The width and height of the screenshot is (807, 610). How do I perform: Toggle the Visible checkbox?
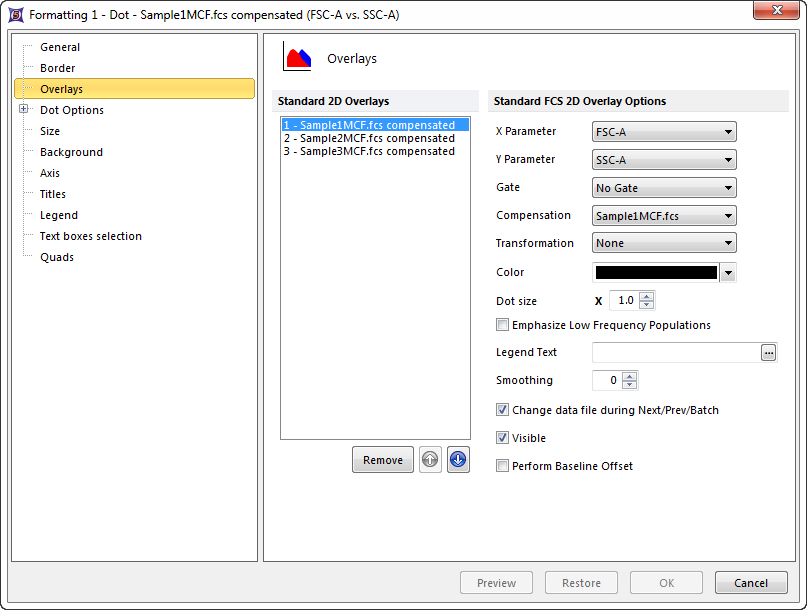[502, 438]
